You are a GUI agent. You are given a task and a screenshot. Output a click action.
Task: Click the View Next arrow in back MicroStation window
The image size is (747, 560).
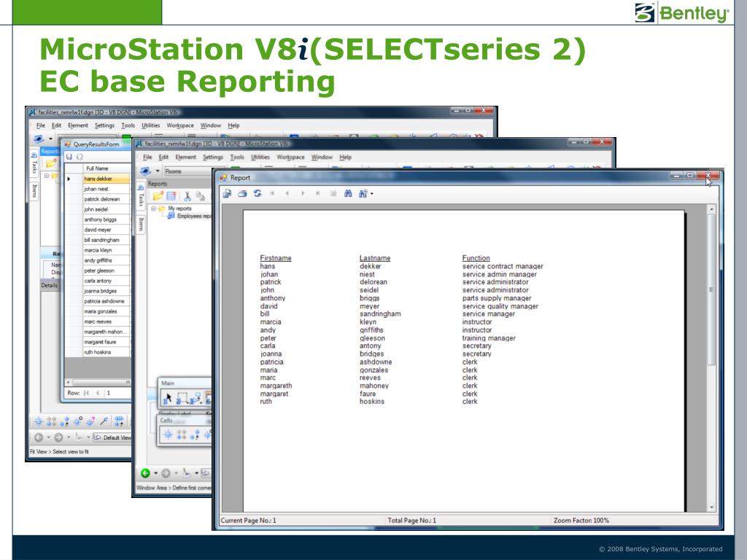pos(58,437)
